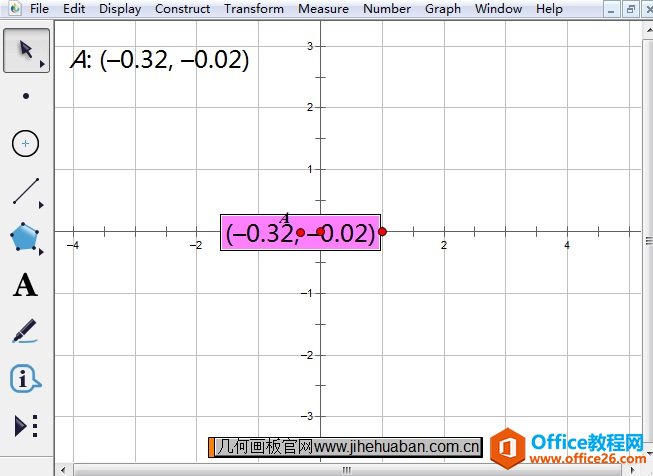Open the Display menu
653x476 pixels.
tap(120, 9)
